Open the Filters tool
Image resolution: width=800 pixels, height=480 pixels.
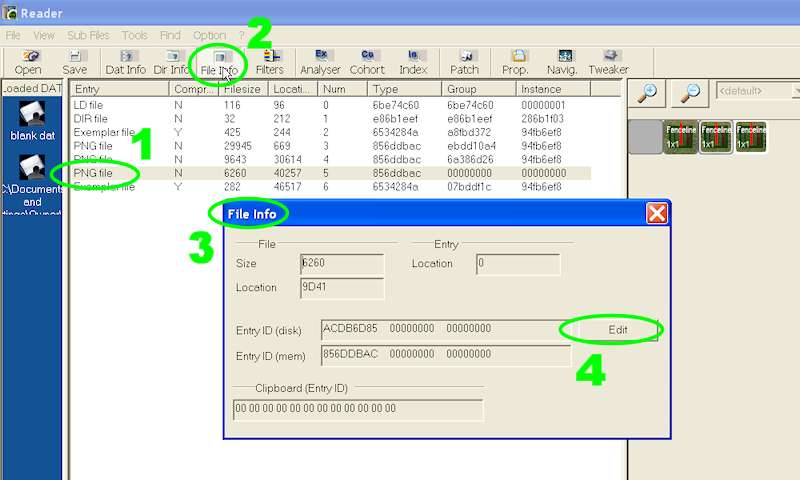click(270, 62)
